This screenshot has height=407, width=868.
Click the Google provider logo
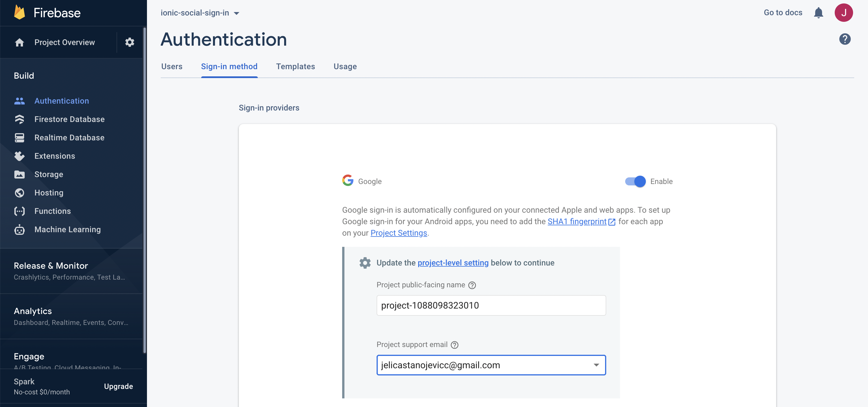(348, 180)
